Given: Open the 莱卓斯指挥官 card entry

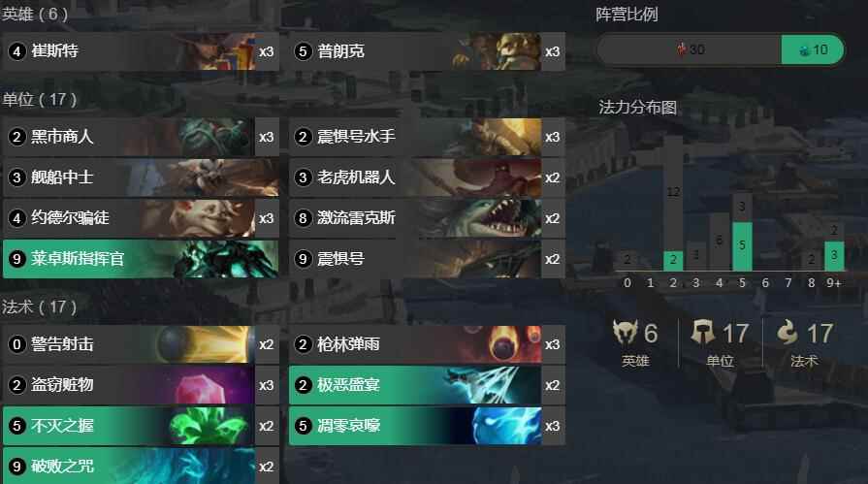Looking at the screenshot, I should tap(141, 259).
